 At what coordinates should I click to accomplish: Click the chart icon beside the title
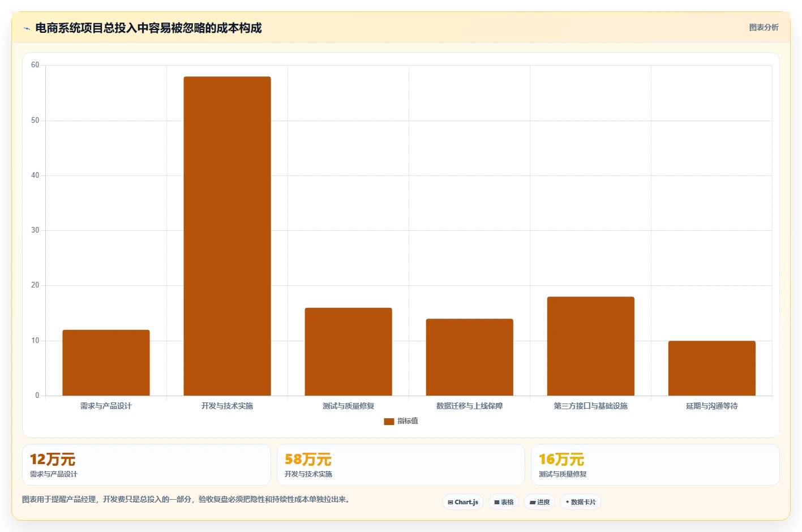coord(27,28)
